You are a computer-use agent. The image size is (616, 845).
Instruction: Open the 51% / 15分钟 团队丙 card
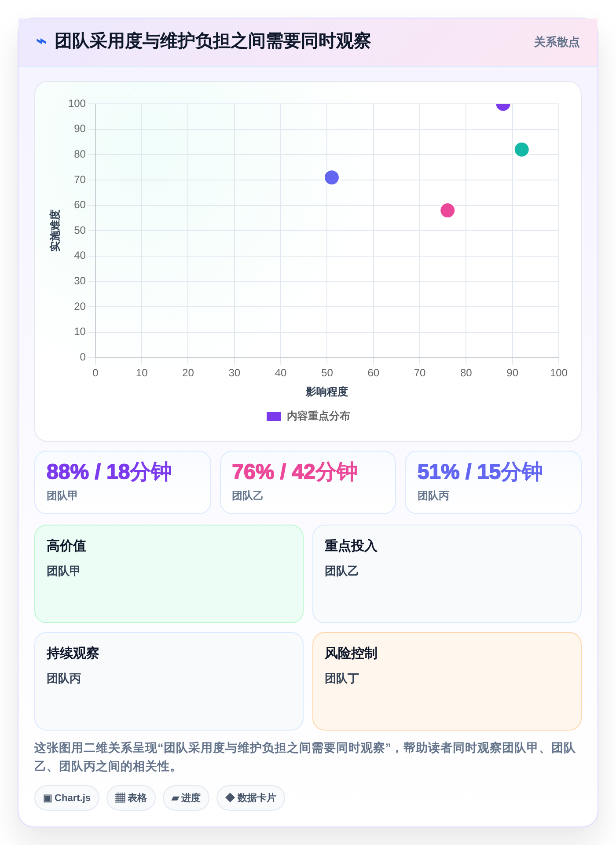click(x=493, y=482)
